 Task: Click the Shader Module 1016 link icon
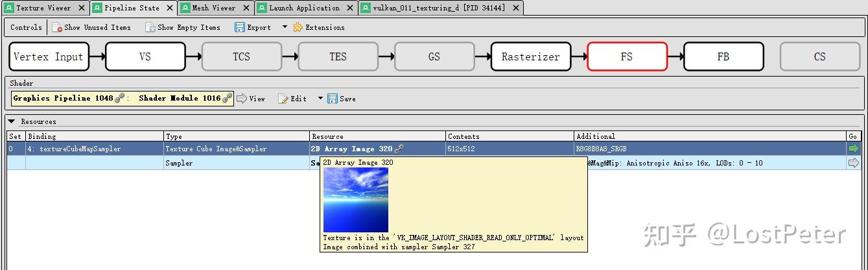click(227, 99)
